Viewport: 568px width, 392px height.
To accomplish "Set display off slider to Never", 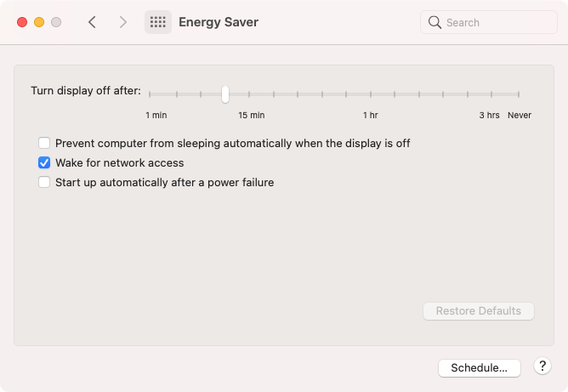I will click(x=519, y=94).
